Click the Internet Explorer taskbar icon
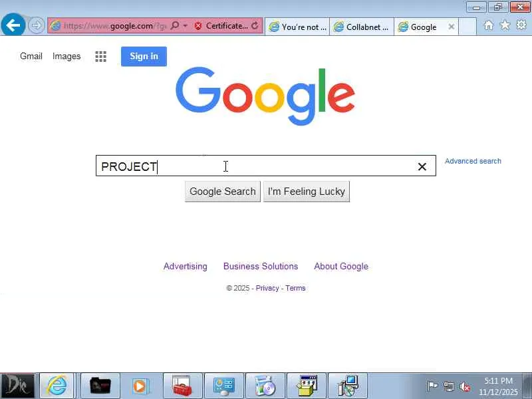 point(57,386)
